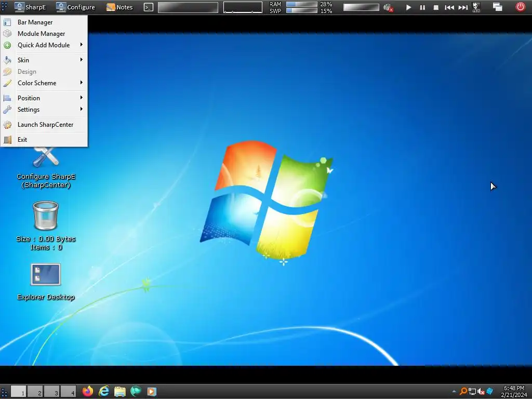Image resolution: width=532 pixels, height=399 pixels.
Task: Click the SWP usage bar
Action: tap(302, 10)
